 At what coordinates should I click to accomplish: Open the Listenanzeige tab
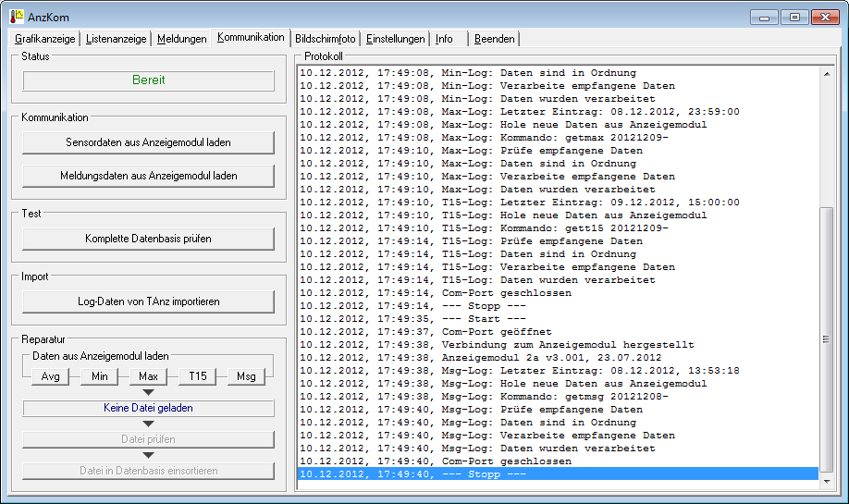tap(116, 39)
